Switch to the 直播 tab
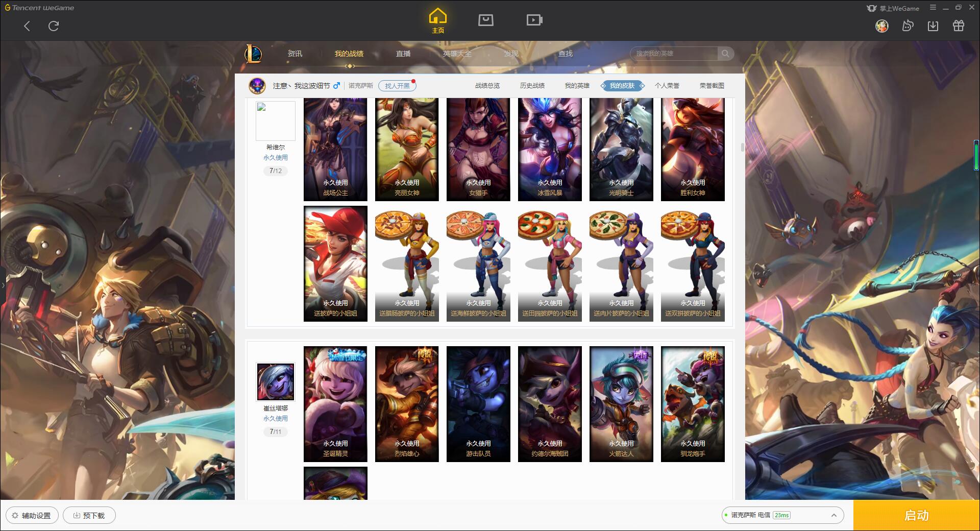The height and width of the screenshot is (531, 980). (x=403, y=54)
